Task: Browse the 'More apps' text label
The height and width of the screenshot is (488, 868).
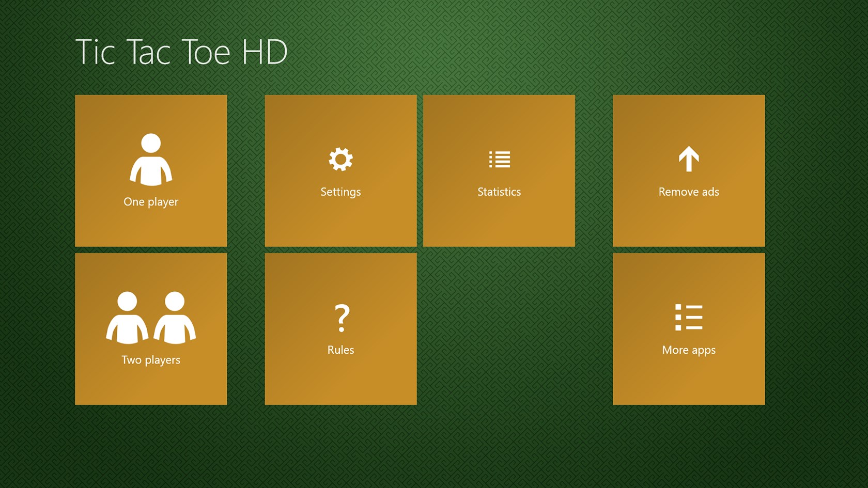Action: point(689,350)
